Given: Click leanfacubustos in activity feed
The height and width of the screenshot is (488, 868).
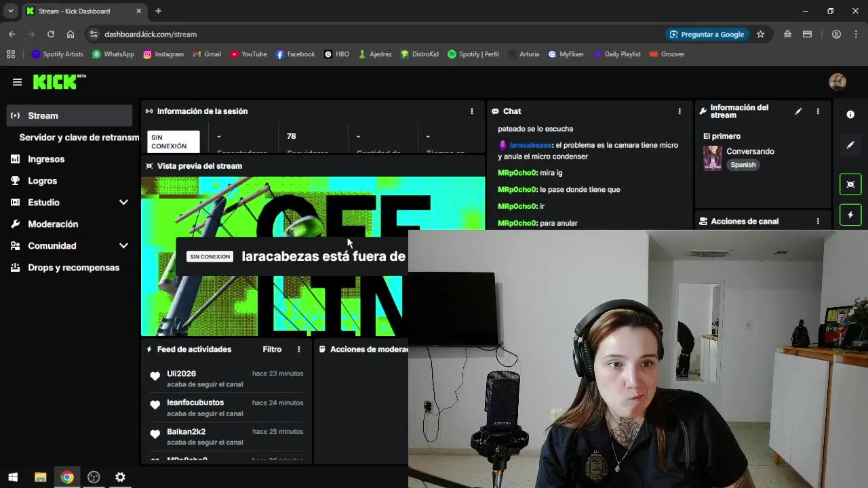Looking at the screenshot, I should 195,403.
